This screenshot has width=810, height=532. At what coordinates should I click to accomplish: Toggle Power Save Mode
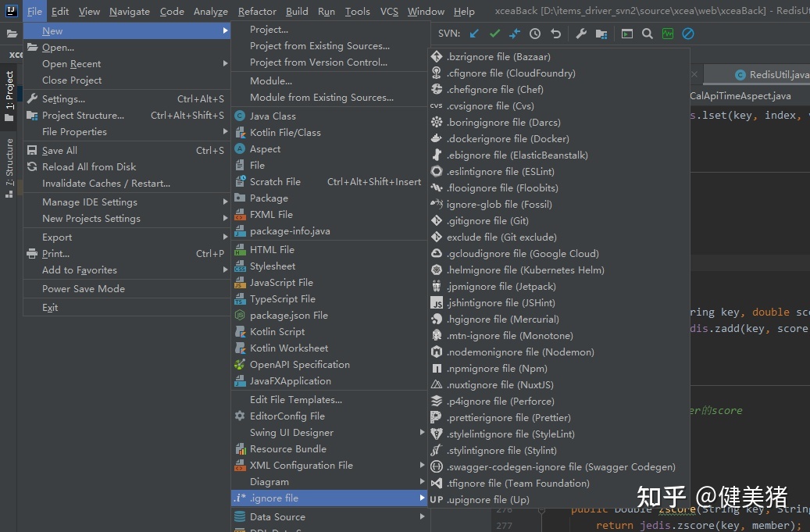(127, 289)
